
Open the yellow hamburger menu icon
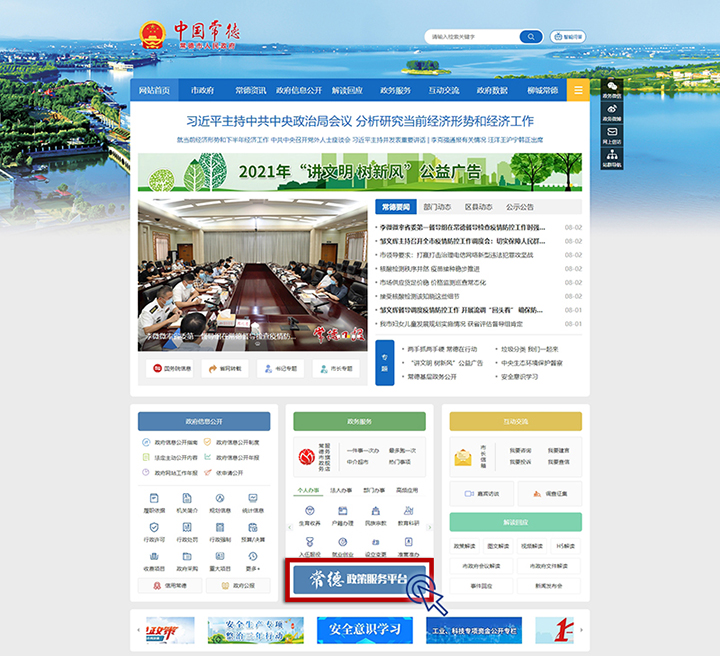point(578,90)
